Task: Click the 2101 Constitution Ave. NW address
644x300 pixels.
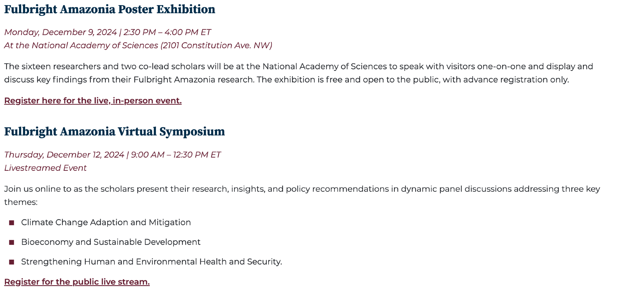Action: pos(216,45)
